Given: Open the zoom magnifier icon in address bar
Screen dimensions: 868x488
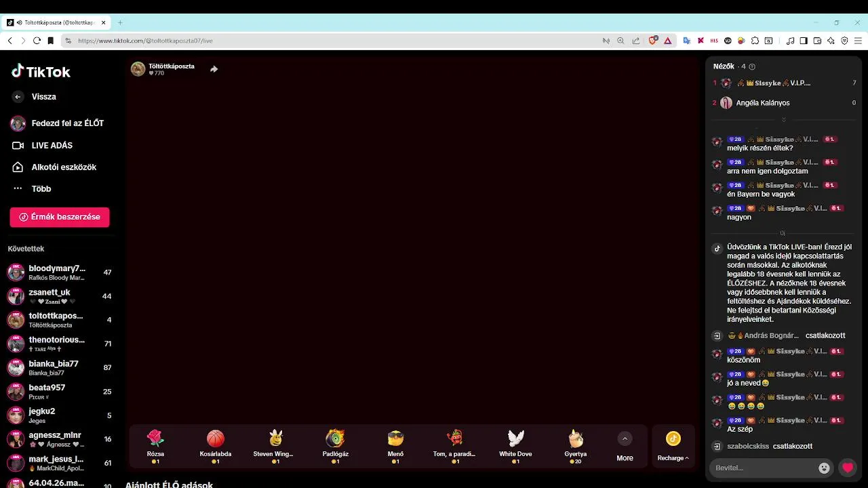Looking at the screenshot, I should [620, 41].
